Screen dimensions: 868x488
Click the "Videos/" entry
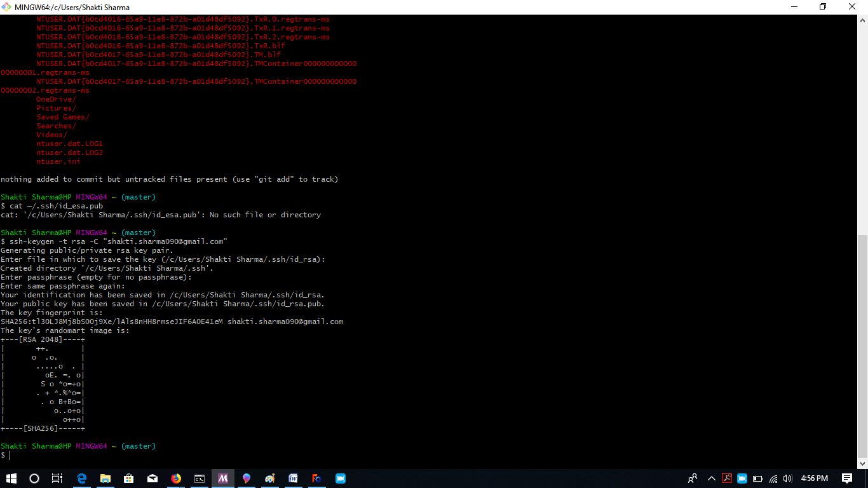[51, 135]
